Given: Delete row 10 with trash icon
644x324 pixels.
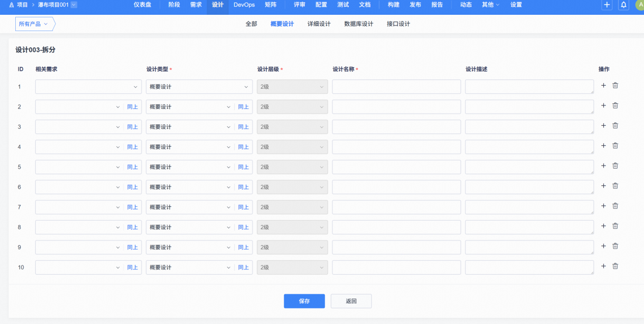Looking at the screenshot, I should click(x=615, y=266).
